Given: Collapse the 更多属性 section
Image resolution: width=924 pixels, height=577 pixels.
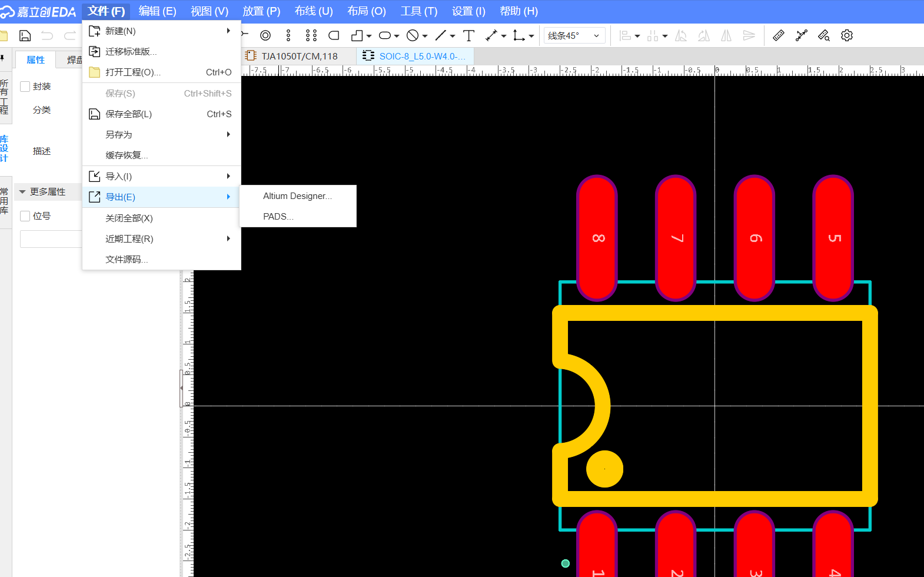Looking at the screenshot, I should coord(22,192).
